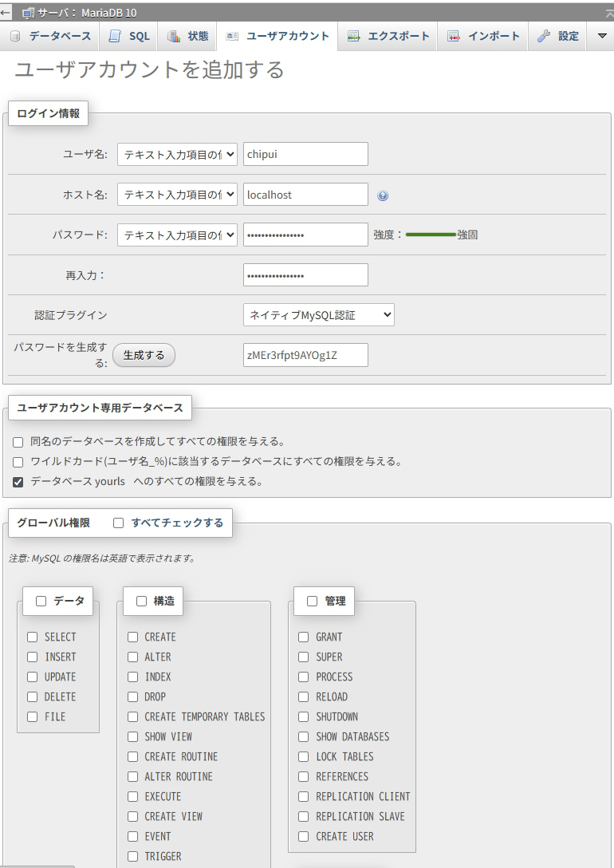Click the database tab icon

tap(15, 37)
